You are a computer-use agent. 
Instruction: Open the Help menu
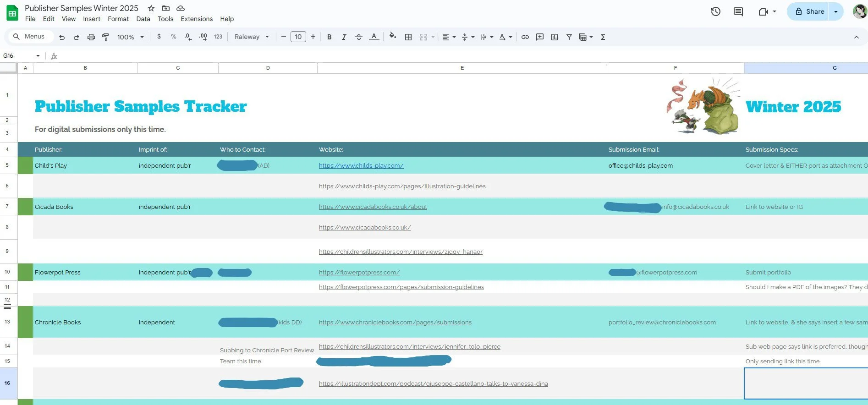tap(227, 19)
